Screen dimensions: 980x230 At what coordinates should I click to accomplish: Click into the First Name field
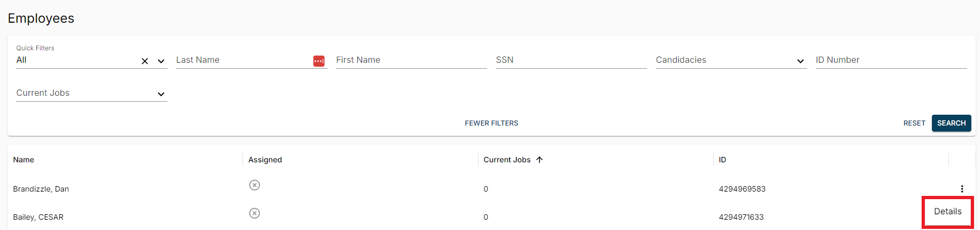(411, 60)
